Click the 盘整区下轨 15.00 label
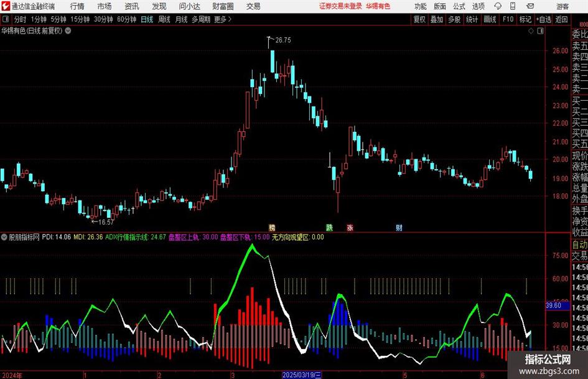Image resolution: width=588 pixels, height=379 pixels. coord(245,237)
